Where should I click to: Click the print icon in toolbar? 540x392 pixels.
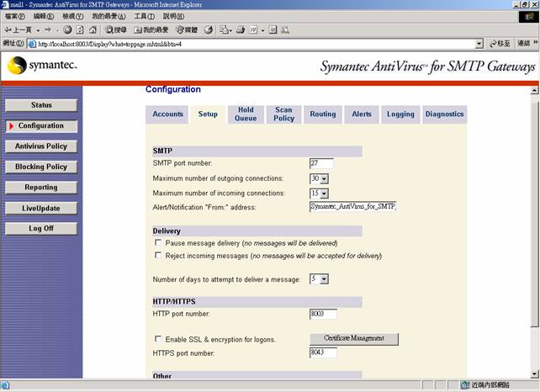tap(241, 30)
